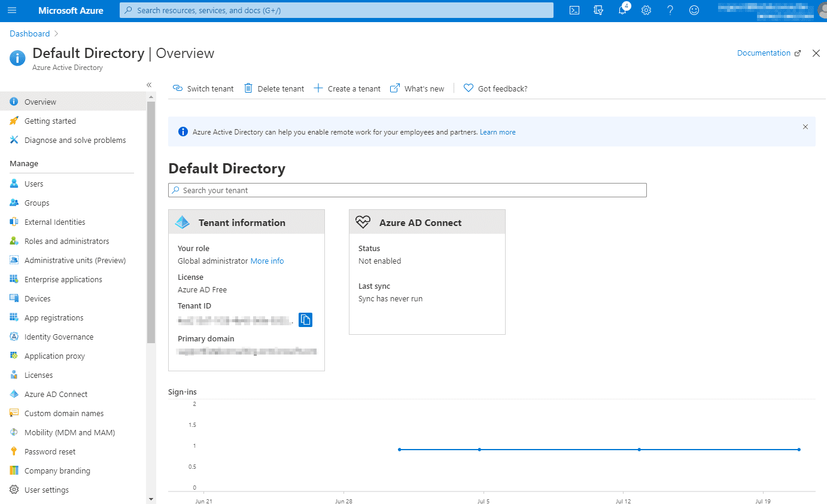Click the "Sync has never run" text
Viewport: 827px width, 504px height.
tap(390, 299)
